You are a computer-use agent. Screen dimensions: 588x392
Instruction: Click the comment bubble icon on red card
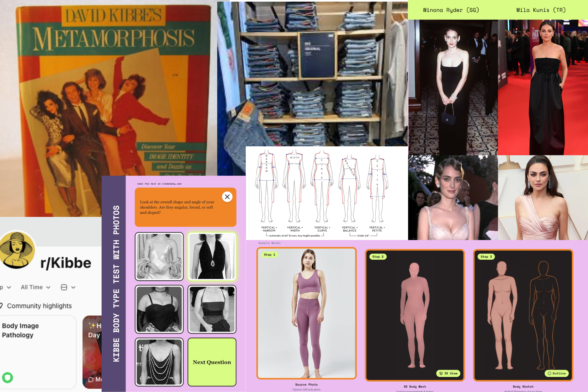click(91, 379)
